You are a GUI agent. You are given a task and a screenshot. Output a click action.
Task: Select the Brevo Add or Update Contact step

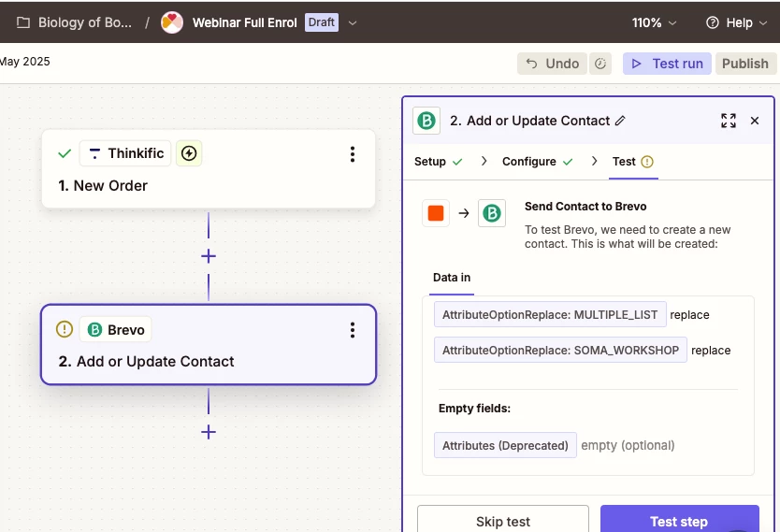point(208,345)
